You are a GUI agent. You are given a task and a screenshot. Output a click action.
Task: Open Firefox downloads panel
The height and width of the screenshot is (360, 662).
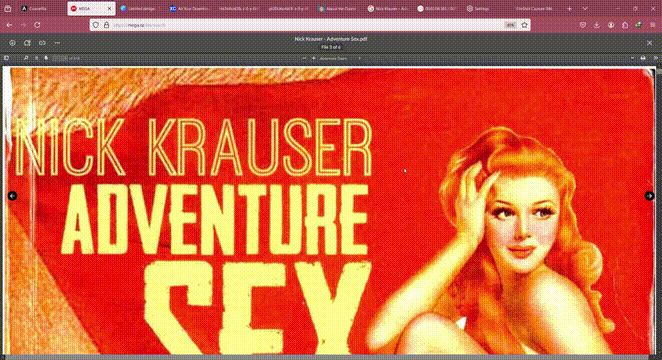(597, 25)
